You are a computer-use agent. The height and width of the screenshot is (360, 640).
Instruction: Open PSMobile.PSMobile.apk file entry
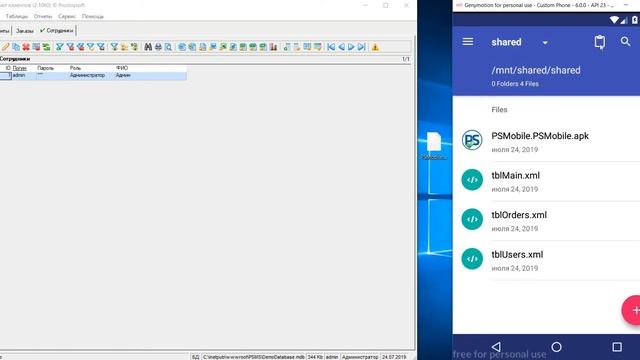pyautogui.click(x=547, y=141)
